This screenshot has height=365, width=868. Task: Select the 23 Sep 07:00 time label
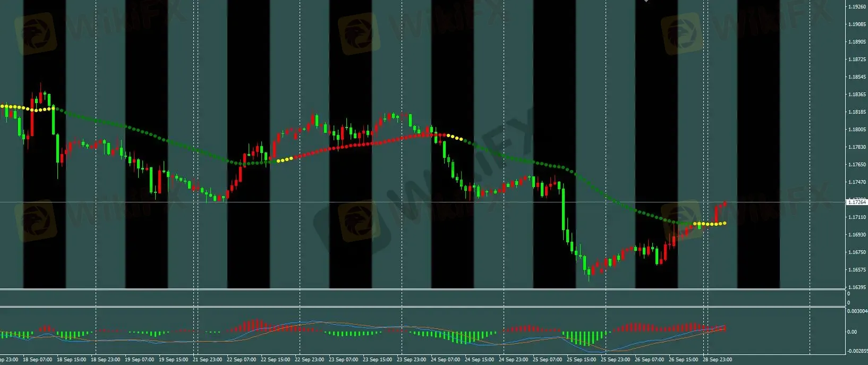(x=344, y=360)
